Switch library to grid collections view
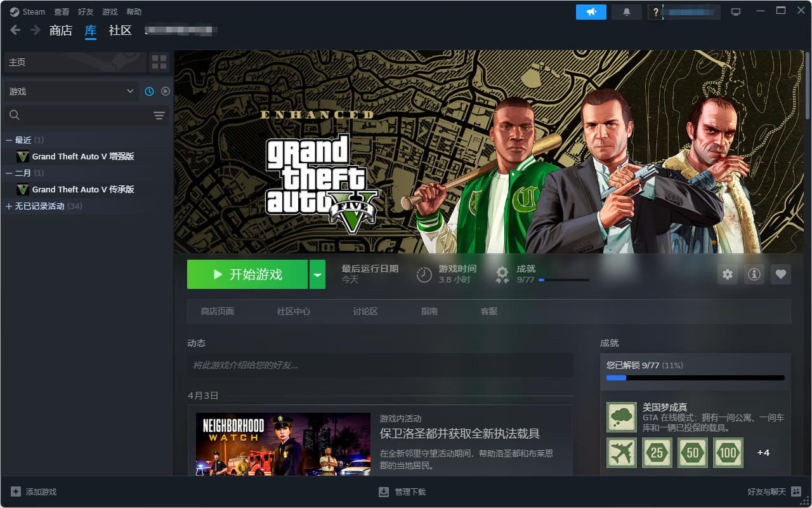The image size is (812, 508). click(159, 62)
